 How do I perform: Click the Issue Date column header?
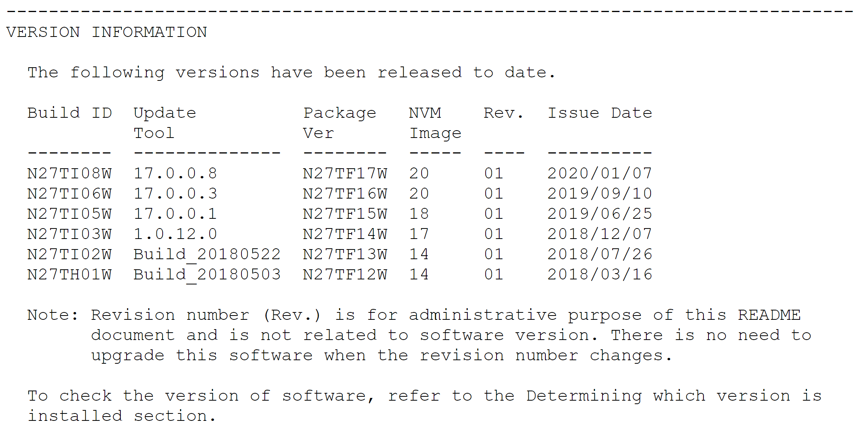(x=600, y=113)
